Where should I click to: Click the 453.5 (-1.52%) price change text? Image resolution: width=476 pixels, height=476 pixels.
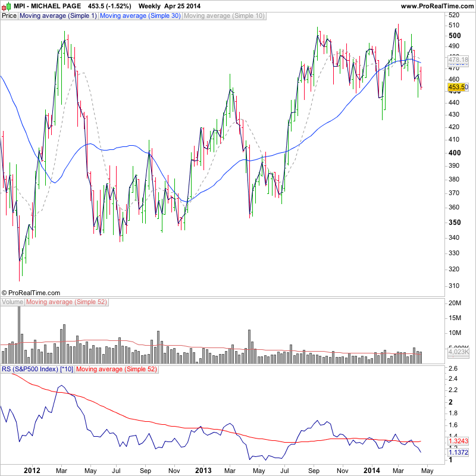109,6
